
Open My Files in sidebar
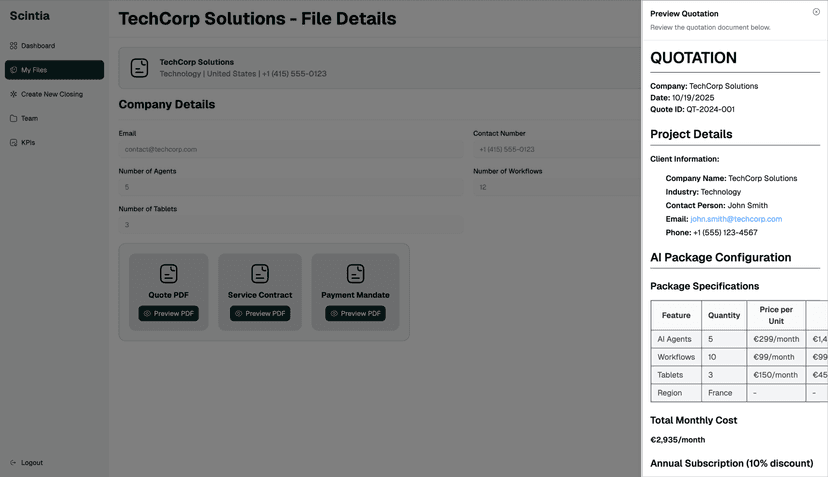(x=54, y=70)
